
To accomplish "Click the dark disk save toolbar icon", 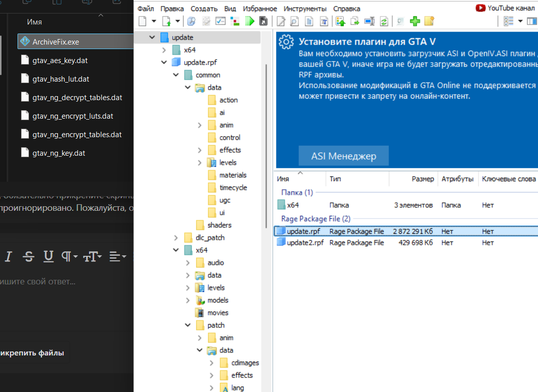I will [263, 22].
